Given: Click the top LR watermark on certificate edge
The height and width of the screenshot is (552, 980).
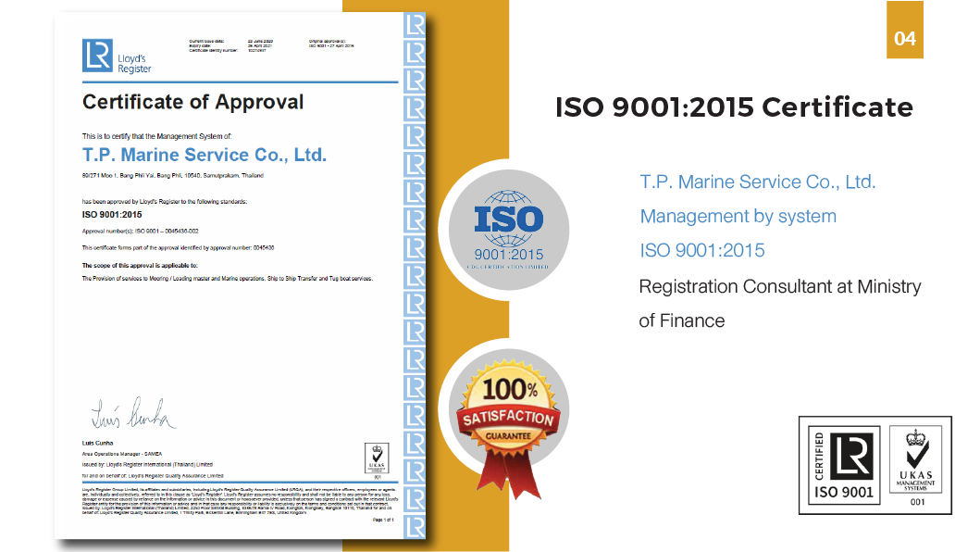Looking at the screenshot, I should pyautogui.click(x=415, y=25).
